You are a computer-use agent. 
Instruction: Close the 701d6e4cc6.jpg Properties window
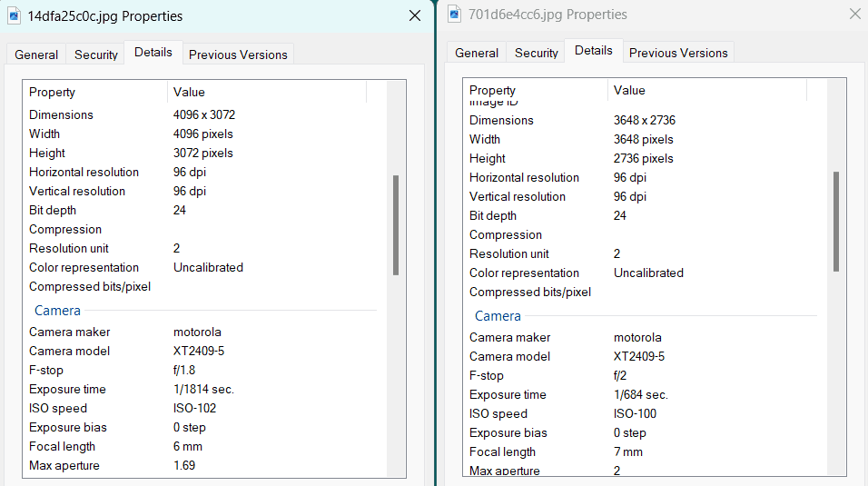pyautogui.click(x=854, y=14)
